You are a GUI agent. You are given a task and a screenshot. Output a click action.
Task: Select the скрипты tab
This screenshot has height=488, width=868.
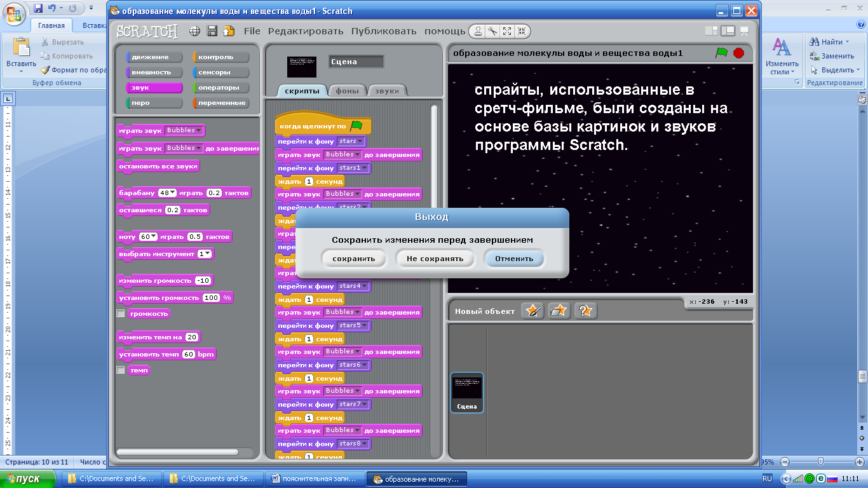click(x=302, y=91)
